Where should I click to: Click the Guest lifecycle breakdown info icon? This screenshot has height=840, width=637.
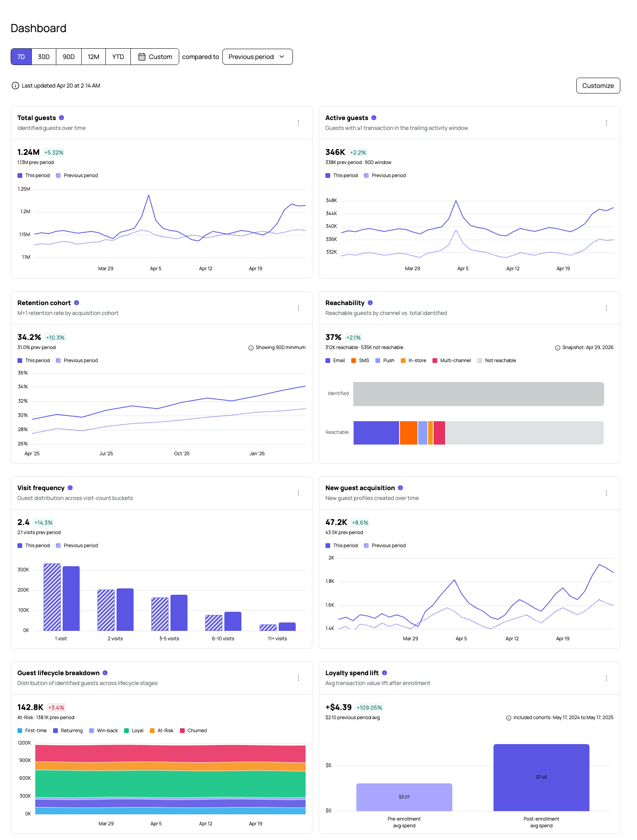coord(105,673)
